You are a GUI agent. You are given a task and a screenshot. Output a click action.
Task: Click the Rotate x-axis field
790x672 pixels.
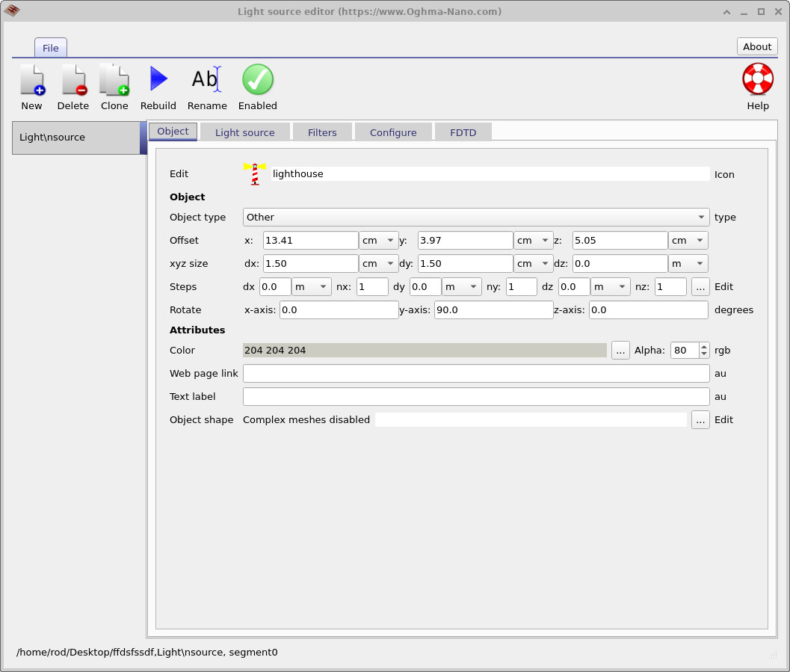[x=339, y=309]
